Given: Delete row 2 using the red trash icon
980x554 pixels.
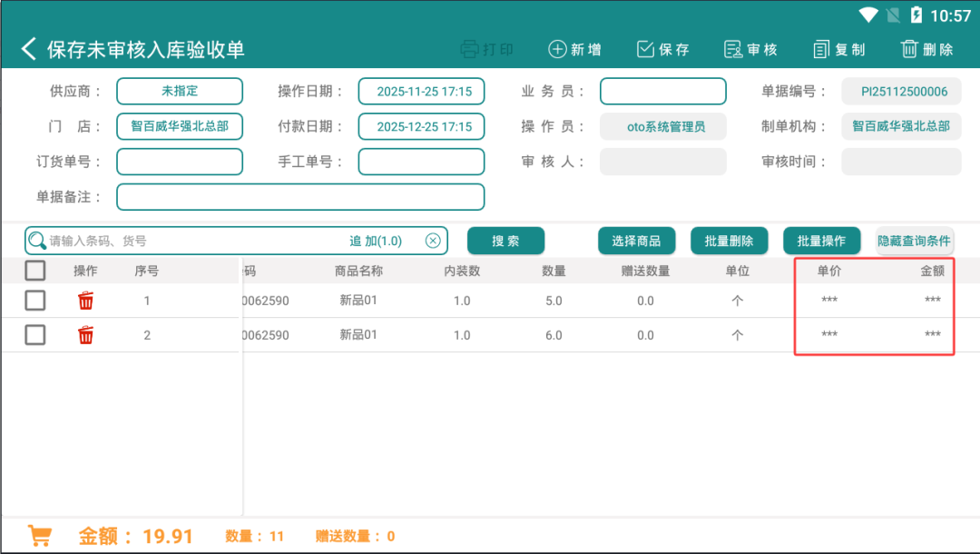Looking at the screenshot, I should (85, 335).
